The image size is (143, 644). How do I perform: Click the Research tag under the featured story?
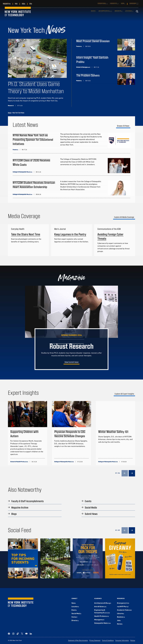tap(11, 105)
